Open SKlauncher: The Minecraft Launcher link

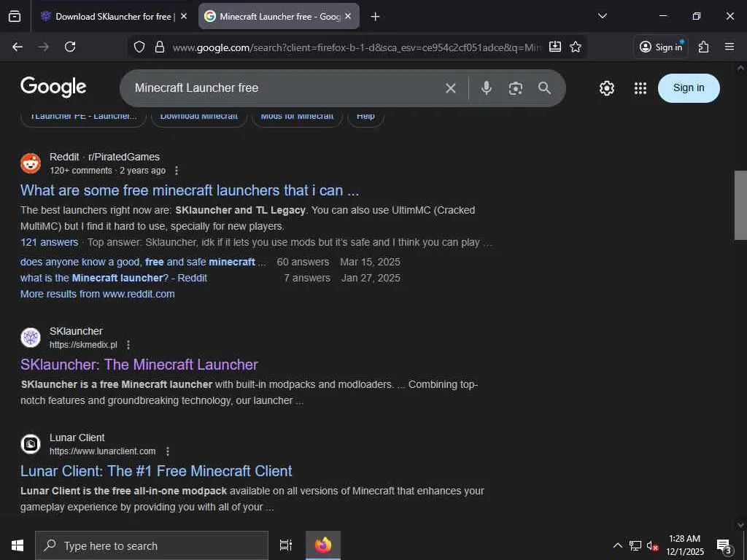click(139, 365)
